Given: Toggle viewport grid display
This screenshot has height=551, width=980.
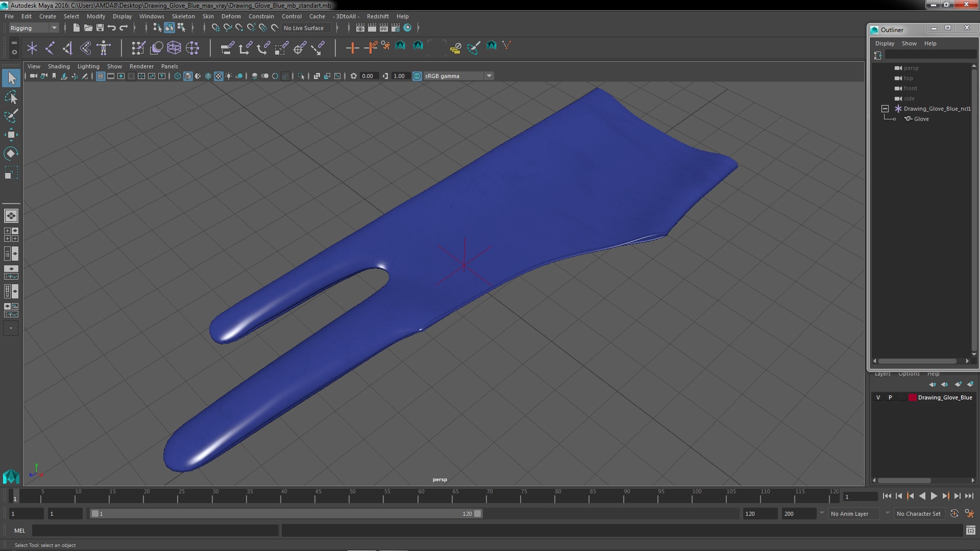Looking at the screenshot, I should (101, 76).
